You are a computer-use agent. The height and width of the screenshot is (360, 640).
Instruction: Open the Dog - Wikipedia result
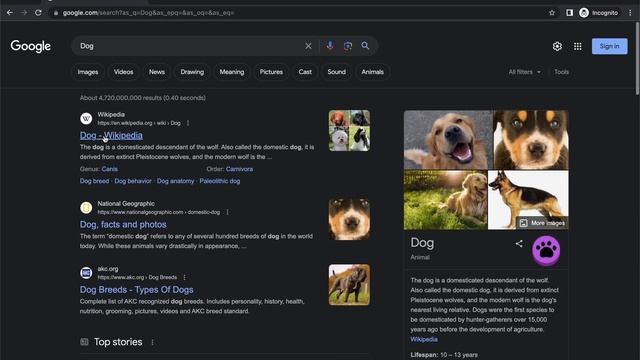click(x=111, y=135)
